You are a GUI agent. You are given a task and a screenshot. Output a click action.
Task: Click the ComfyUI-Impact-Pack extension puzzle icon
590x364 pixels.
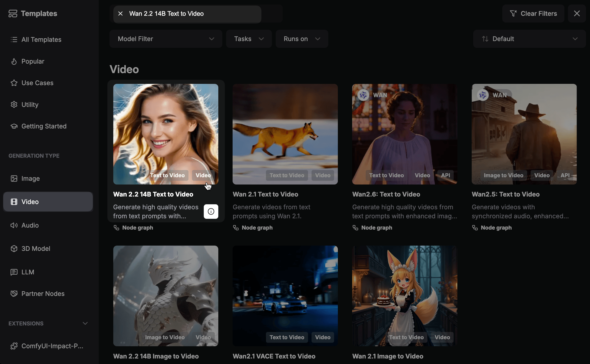pyautogui.click(x=14, y=346)
